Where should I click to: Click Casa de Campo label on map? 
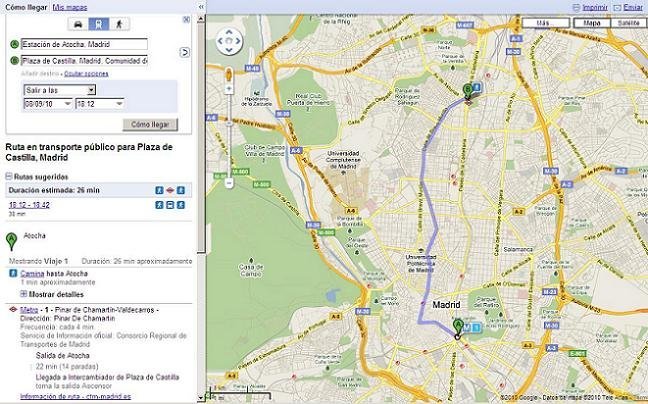(250, 271)
